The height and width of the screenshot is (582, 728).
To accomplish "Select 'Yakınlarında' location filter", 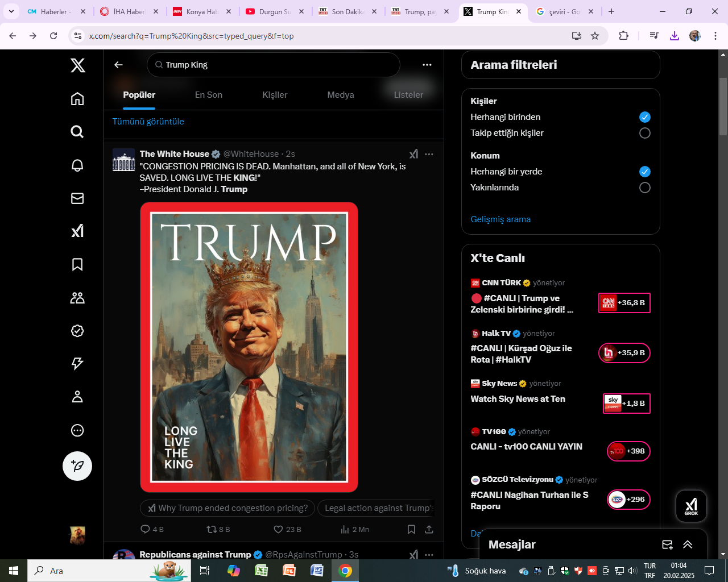I will point(645,188).
